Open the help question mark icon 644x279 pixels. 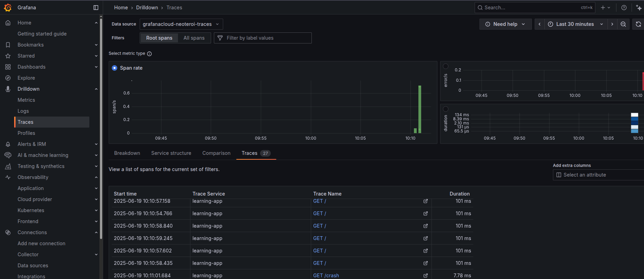pyautogui.click(x=624, y=8)
